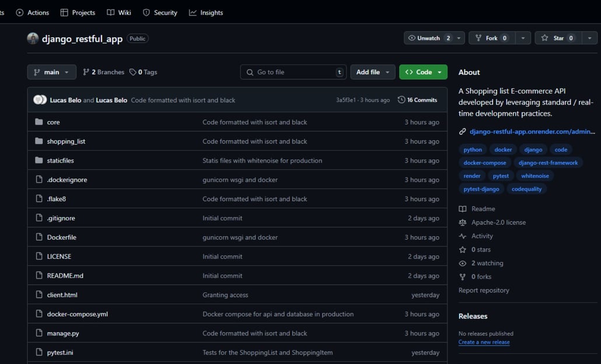The image size is (601, 364).
Task: Star the repository
Action: 558,38
